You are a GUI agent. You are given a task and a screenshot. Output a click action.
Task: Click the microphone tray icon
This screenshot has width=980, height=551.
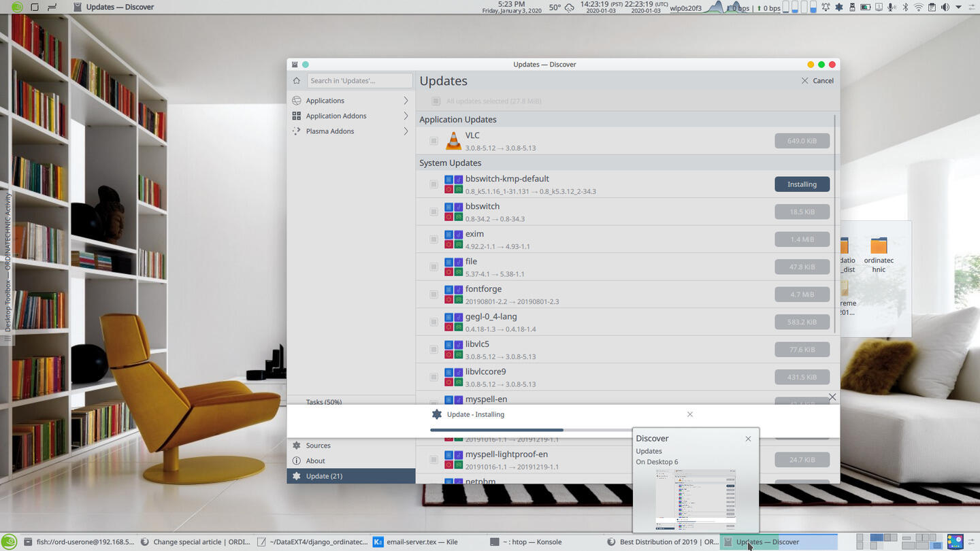892,7
